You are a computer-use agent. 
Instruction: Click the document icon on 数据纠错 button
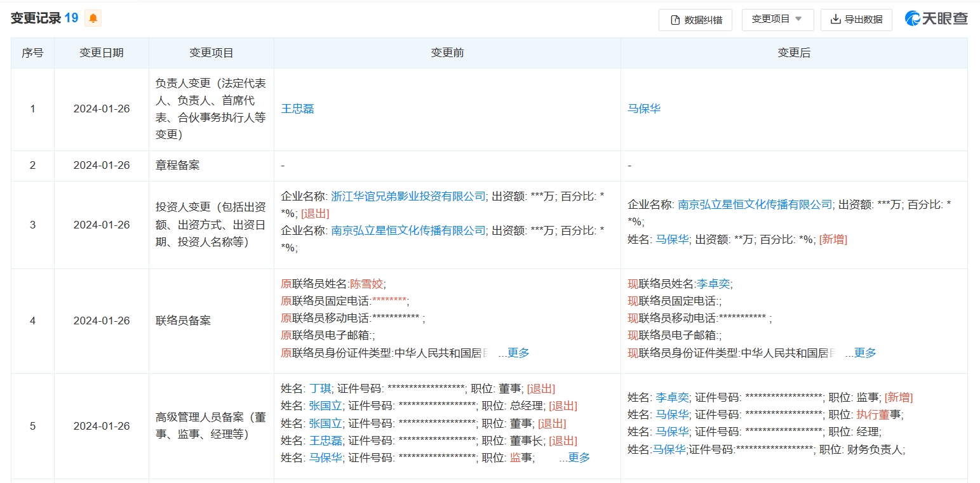(x=673, y=20)
